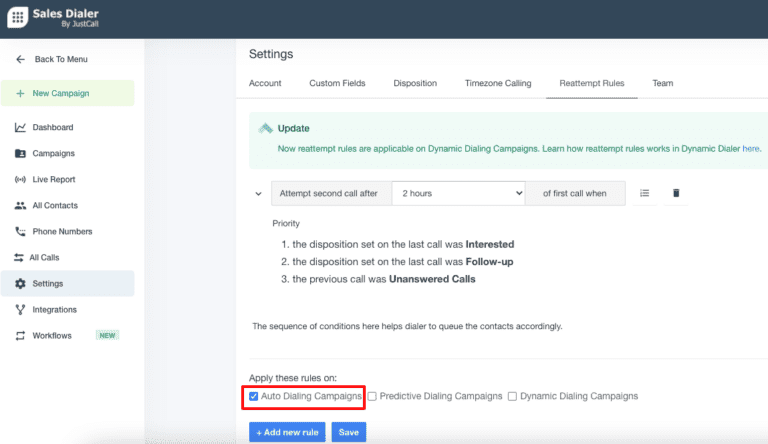
Task: Uncheck Auto Dialing Campaigns checkbox
Action: click(254, 396)
